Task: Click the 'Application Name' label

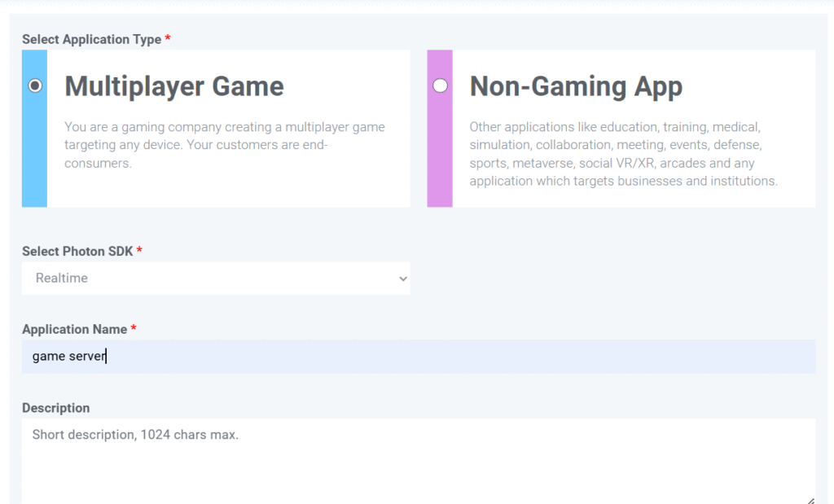Action: [74, 329]
